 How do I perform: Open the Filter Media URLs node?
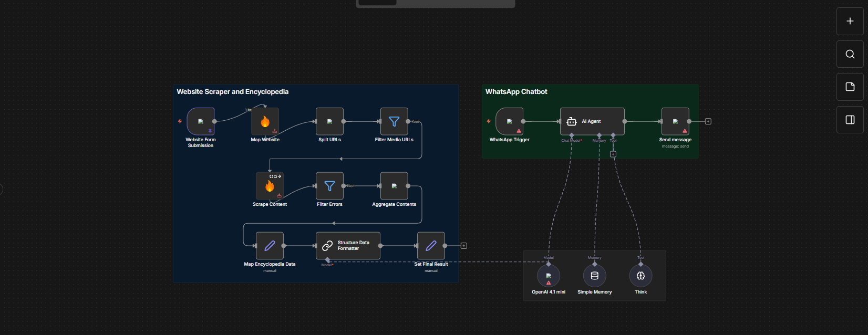pyautogui.click(x=394, y=121)
